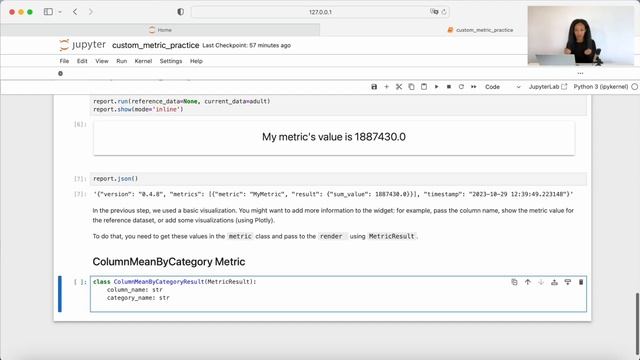
Task: Focus the 127.0.0.1 address bar
Action: pyautogui.click(x=320, y=12)
